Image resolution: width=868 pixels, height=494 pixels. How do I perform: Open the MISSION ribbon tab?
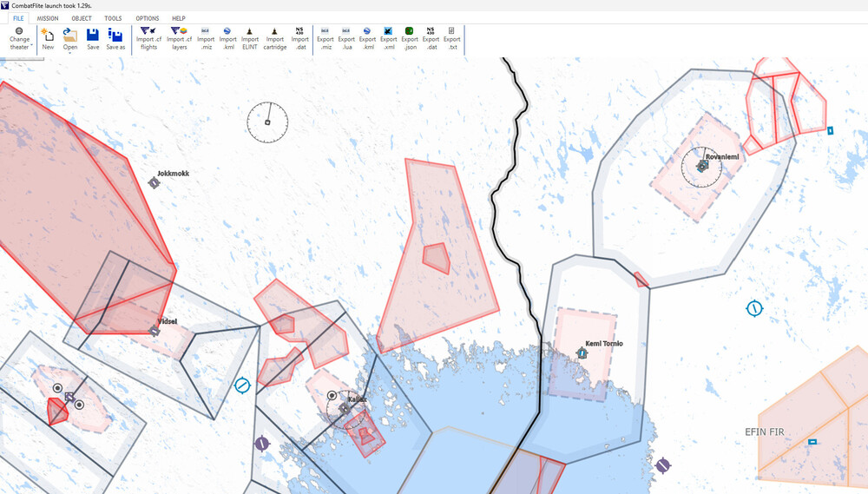tap(48, 18)
